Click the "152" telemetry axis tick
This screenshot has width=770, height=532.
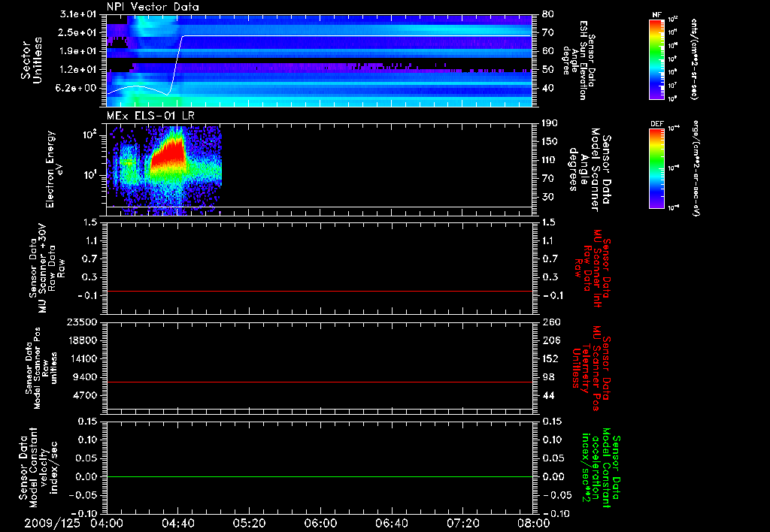(550, 358)
